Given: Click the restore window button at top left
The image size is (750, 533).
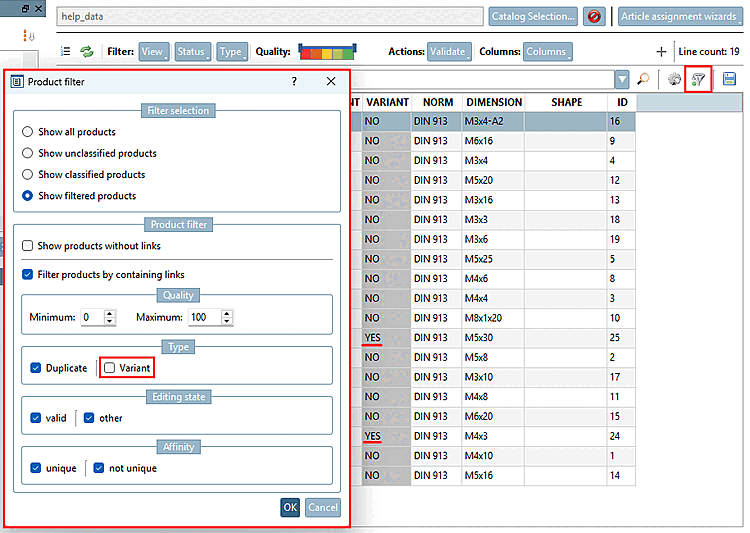Looking at the screenshot, I should 25,8.
